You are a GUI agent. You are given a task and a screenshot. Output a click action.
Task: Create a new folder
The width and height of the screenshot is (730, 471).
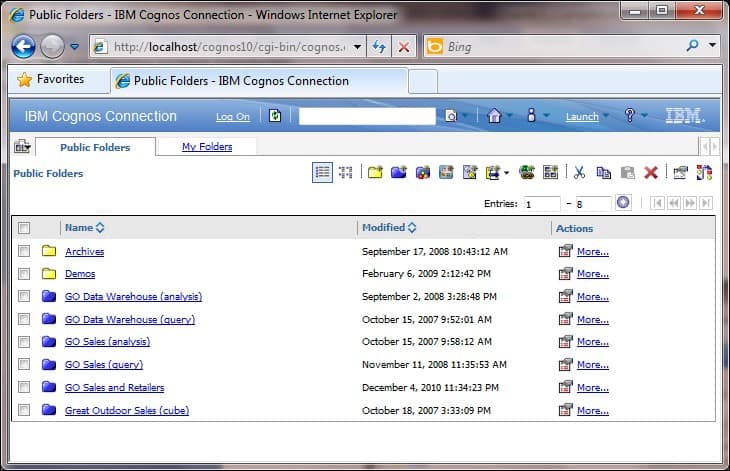[375, 172]
